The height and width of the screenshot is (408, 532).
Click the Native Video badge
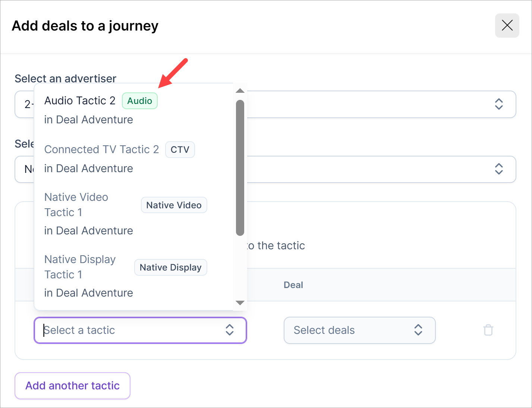[x=174, y=205]
